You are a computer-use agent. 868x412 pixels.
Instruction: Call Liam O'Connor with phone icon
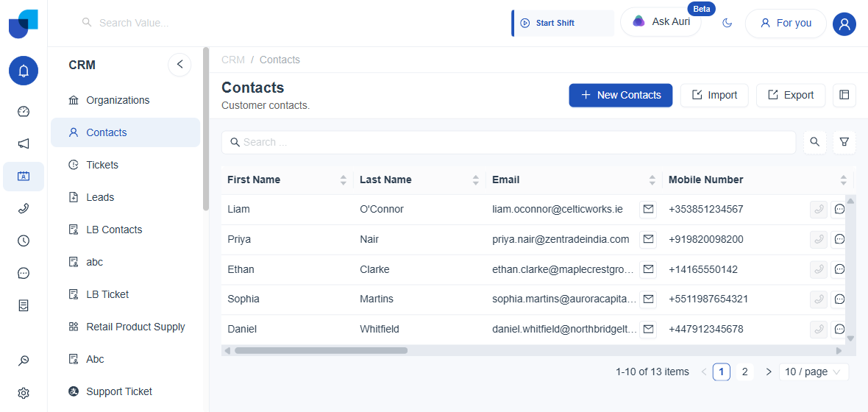819,210
